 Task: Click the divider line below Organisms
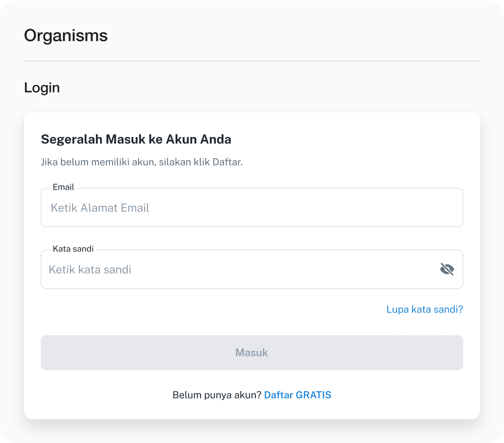click(x=251, y=61)
